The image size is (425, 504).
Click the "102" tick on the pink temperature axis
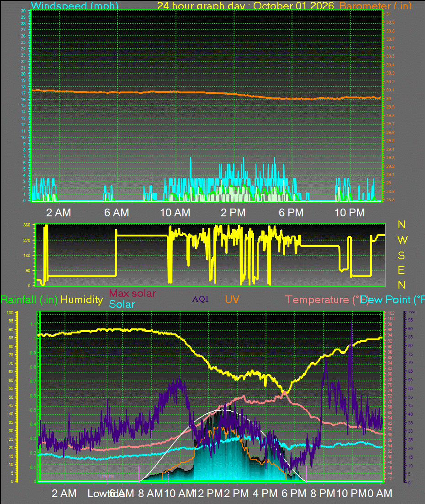[391, 313]
